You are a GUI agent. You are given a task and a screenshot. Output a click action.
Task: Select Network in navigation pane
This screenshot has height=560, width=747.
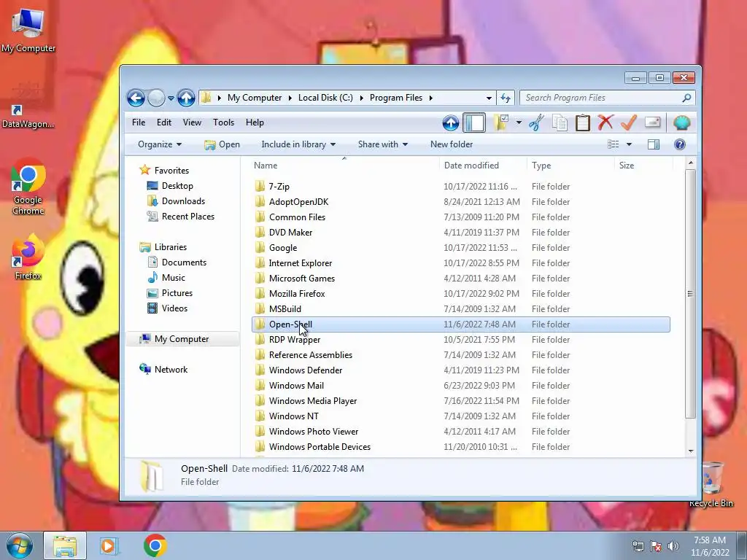pyautogui.click(x=163, y=370)
